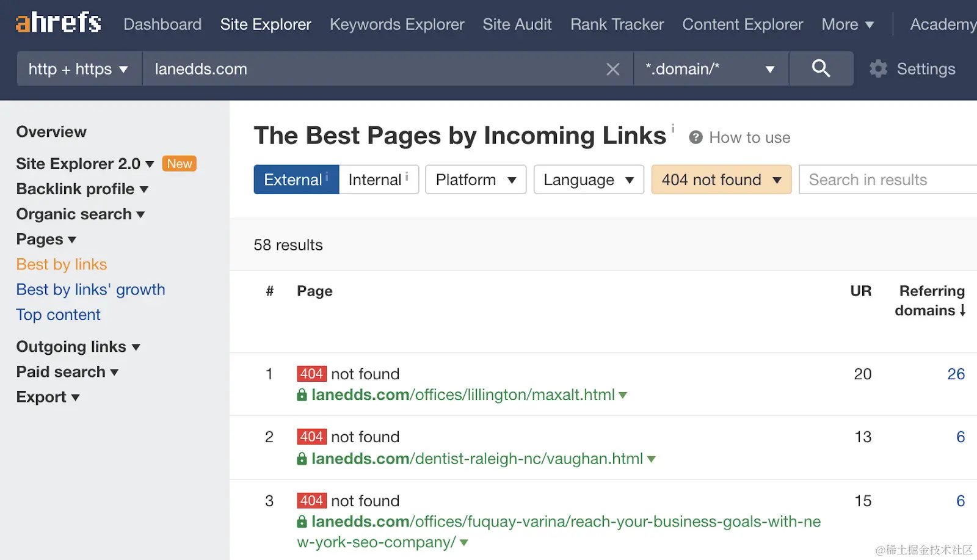Click the Search in results field
The width and height of the screenshot is (977, 560).
click(888, 180)
